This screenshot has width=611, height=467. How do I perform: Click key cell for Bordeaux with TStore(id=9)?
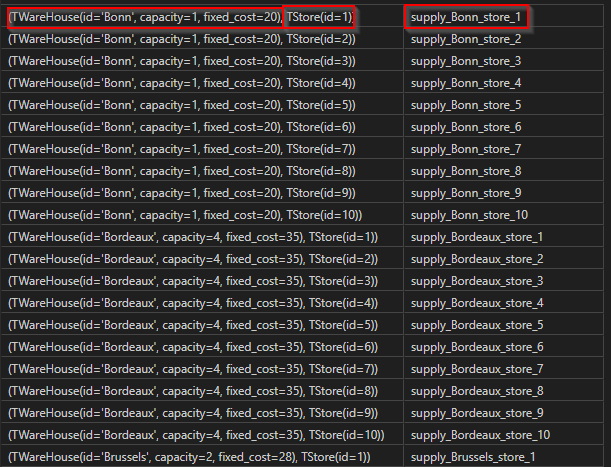click(202, 413)
